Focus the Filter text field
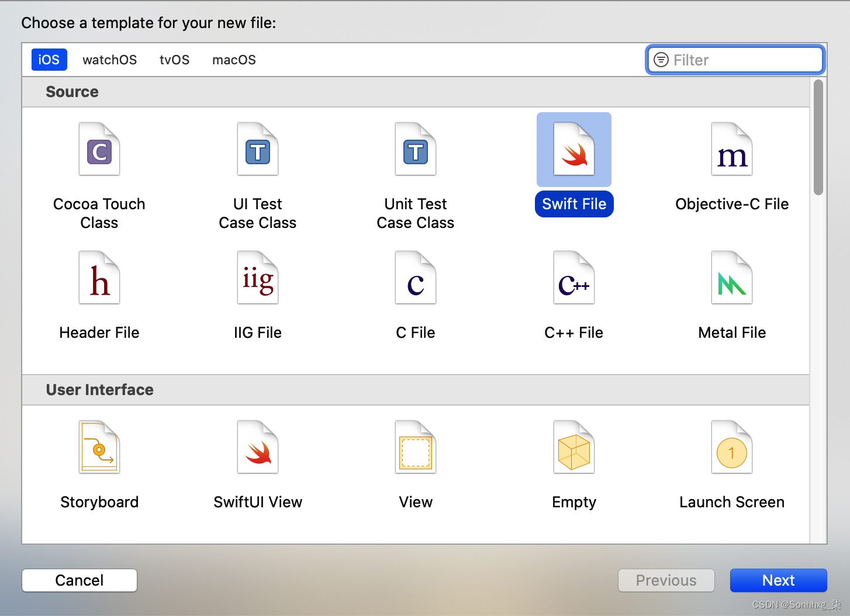This screenshot has width=850, height=616. coord(735,60)
